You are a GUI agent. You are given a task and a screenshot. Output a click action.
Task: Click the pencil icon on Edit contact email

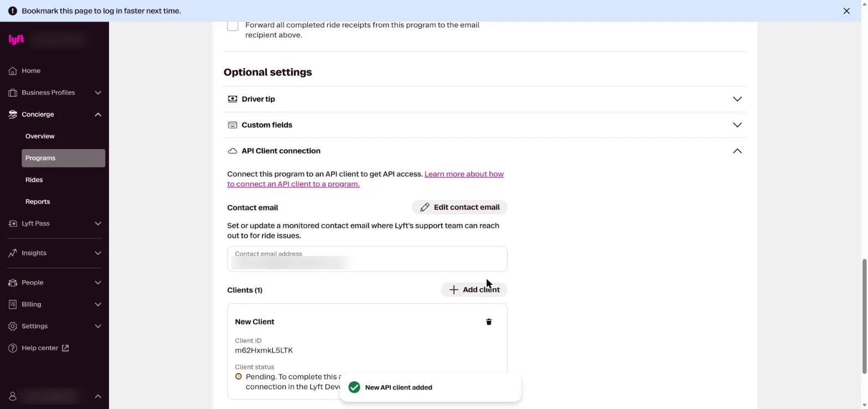point(425,207)
